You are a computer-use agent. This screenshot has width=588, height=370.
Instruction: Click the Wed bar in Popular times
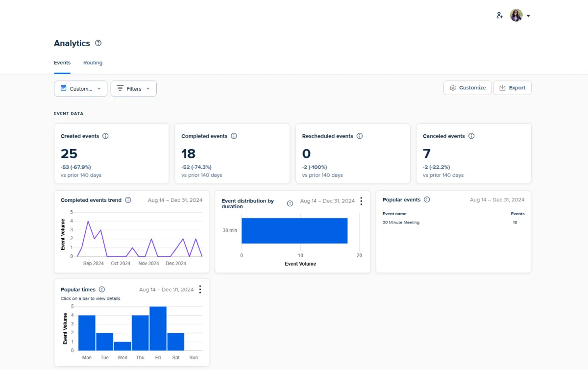(x=122, y=346)
